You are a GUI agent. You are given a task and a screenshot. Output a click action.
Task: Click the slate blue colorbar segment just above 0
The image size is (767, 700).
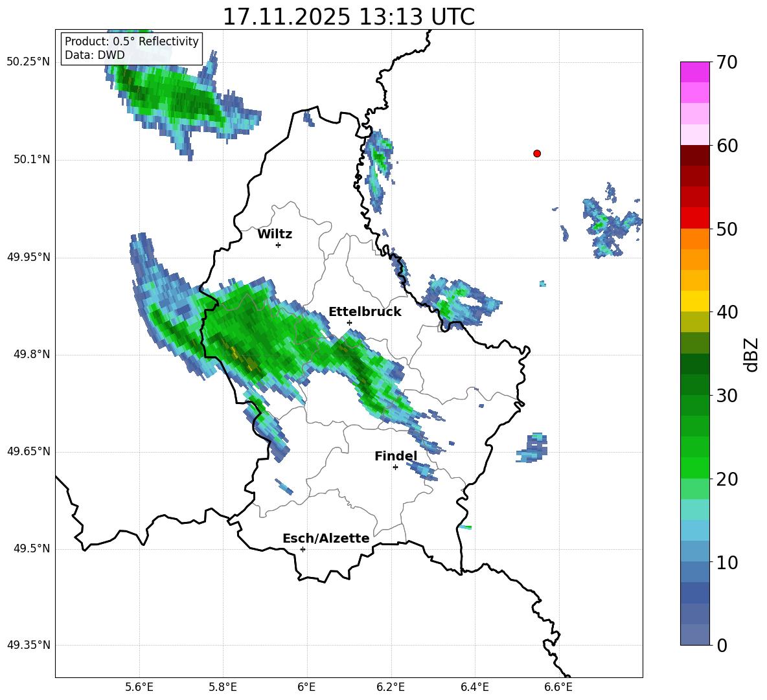pos(694,635)
